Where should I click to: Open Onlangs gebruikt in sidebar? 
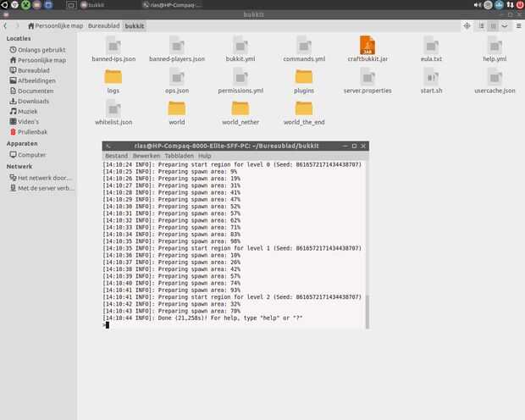coord(37,50)
